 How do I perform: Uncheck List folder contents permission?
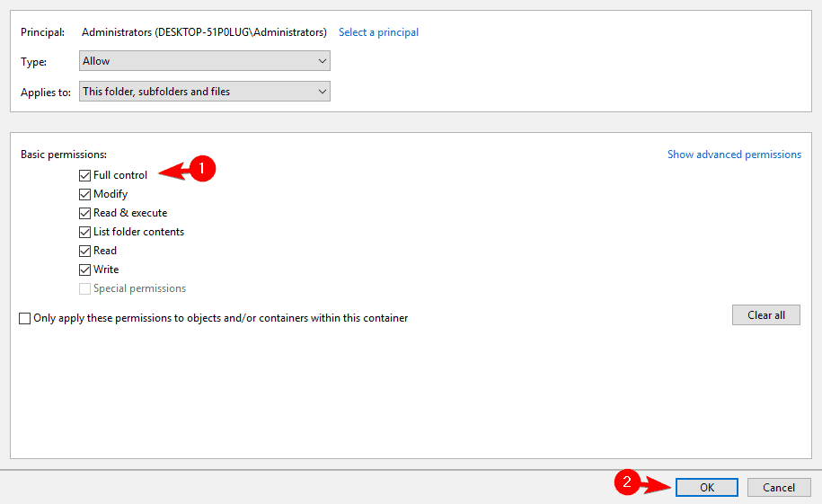(84, 232)
